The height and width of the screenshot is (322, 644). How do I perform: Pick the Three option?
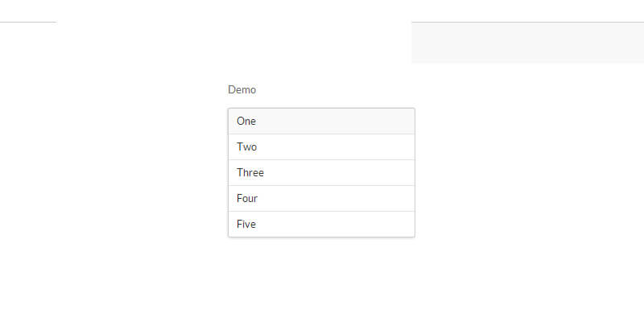(321, 173)
